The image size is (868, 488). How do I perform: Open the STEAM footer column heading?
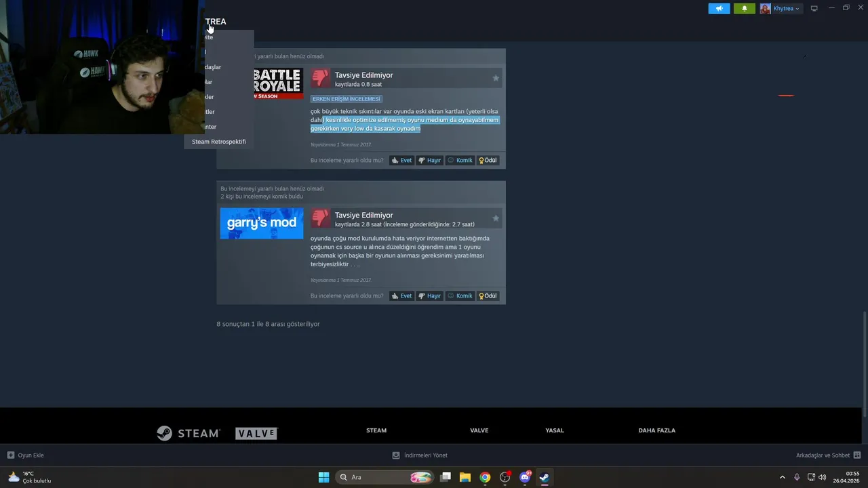(376, 430)
